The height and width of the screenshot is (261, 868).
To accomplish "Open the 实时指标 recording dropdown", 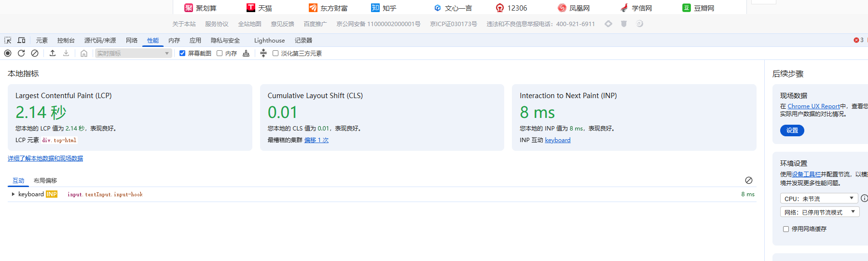I will 133,53.
